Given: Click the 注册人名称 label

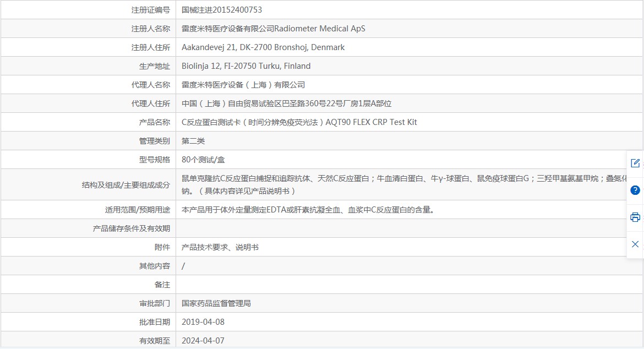Looking at the screenshot, I should click(x=150, y=29).
